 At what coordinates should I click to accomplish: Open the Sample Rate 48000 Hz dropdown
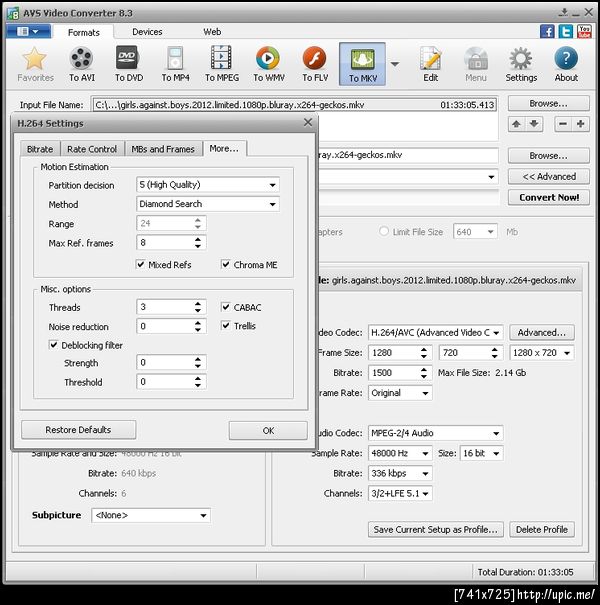tap(400, 453)
